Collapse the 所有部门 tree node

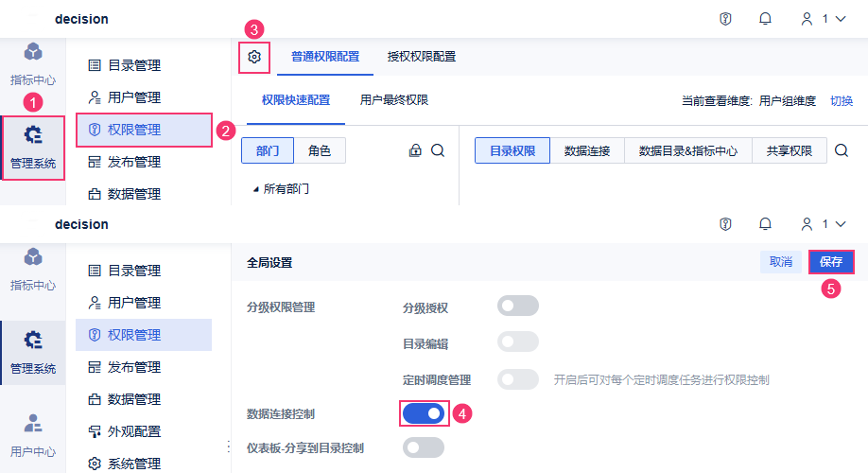pyautogui.click(x=255, y=189)
